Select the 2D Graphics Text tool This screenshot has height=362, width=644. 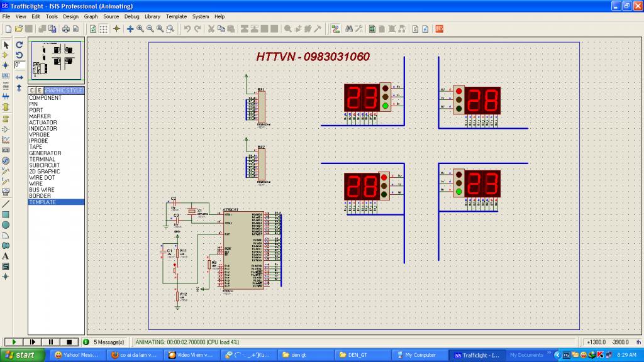6,256
